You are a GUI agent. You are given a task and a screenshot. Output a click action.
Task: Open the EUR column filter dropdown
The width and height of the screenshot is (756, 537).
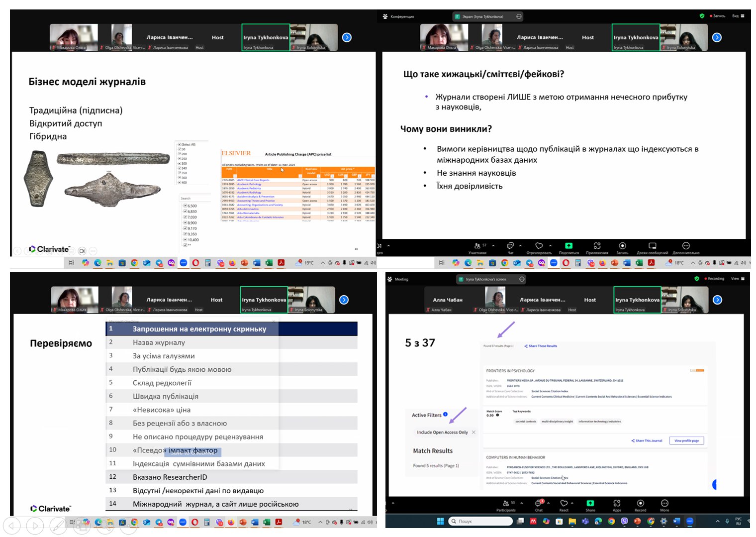346,176
